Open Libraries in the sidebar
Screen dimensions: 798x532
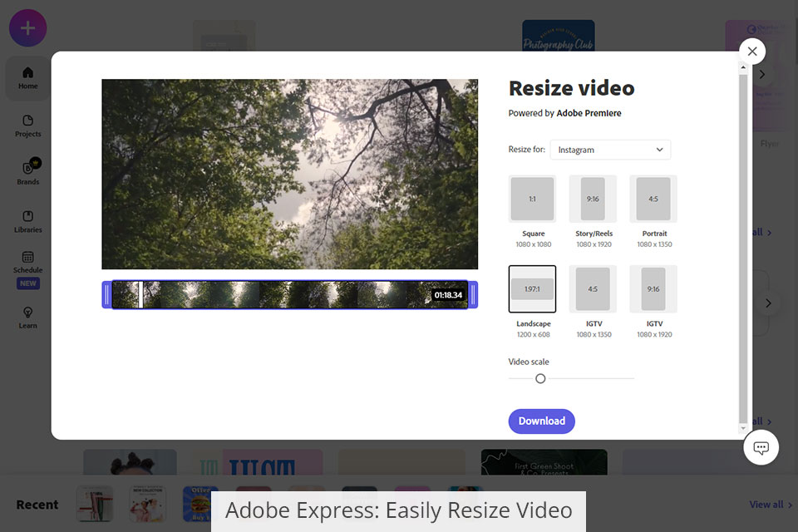[28, 221]
